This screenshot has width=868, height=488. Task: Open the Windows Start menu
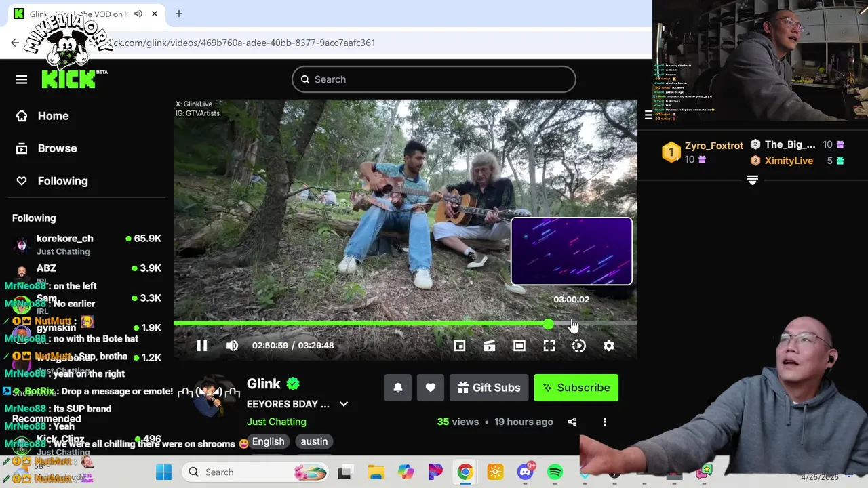pyautogui.click(x=164, y=472)
